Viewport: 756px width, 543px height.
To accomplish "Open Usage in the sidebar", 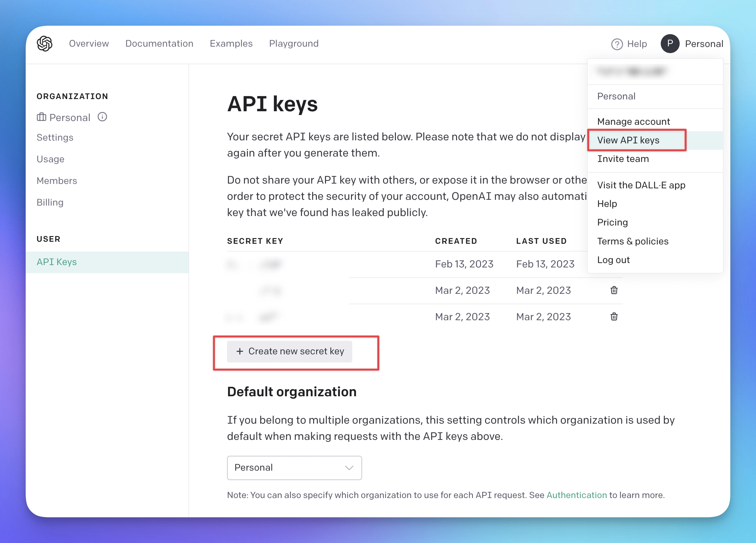I will [x=50, y=159].
